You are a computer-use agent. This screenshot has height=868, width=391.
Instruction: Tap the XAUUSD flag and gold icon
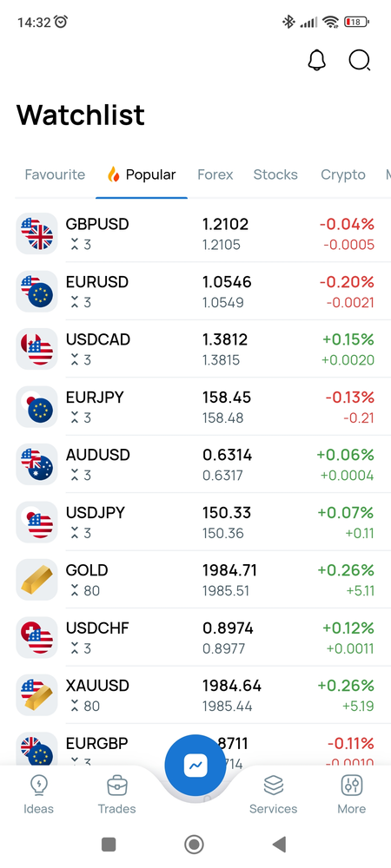pyautogui.click(x=36, y=694)
